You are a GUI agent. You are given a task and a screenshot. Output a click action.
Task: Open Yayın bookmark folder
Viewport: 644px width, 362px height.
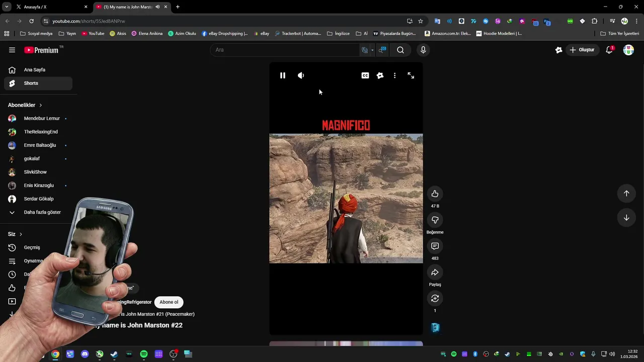[x=67, y=34]
